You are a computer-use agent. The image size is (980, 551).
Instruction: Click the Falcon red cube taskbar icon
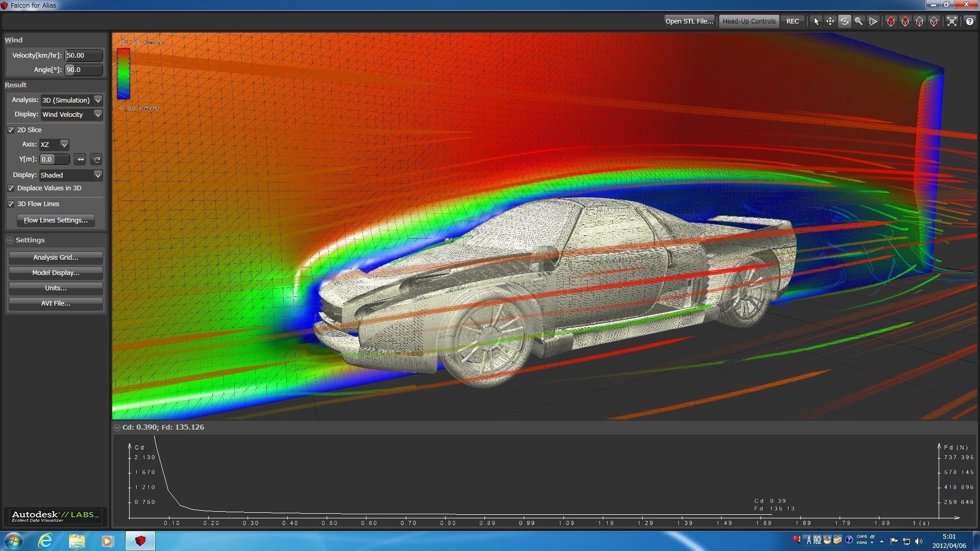click(x=140, y=541)
